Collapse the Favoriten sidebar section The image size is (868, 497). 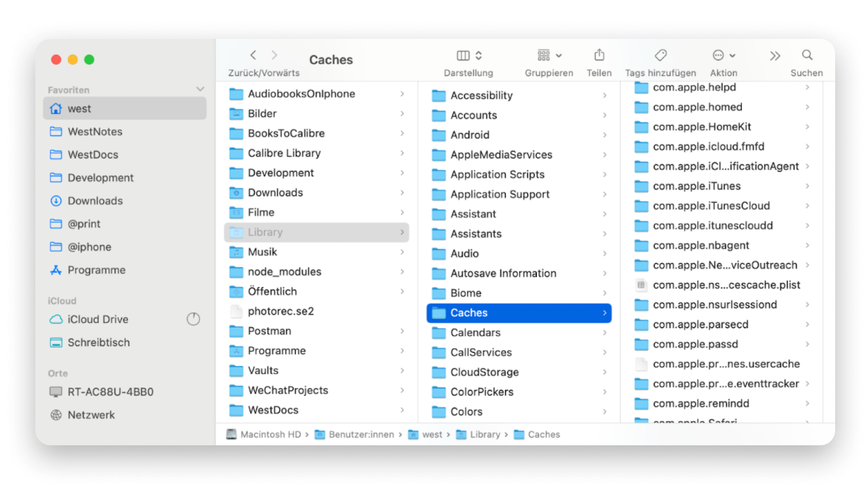200,90
